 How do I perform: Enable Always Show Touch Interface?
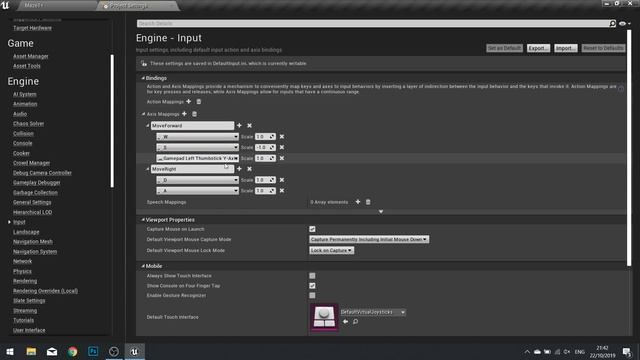[312, 276]
